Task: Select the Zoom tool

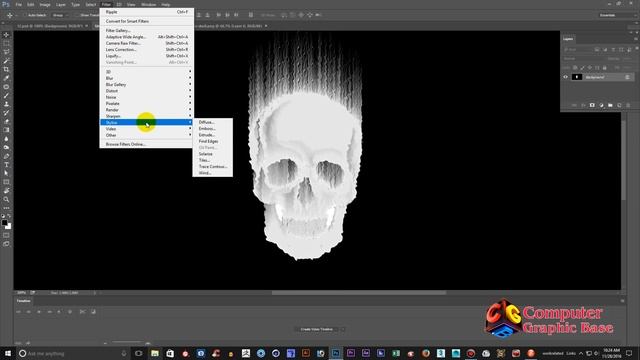Action: (x=6, y=199)
